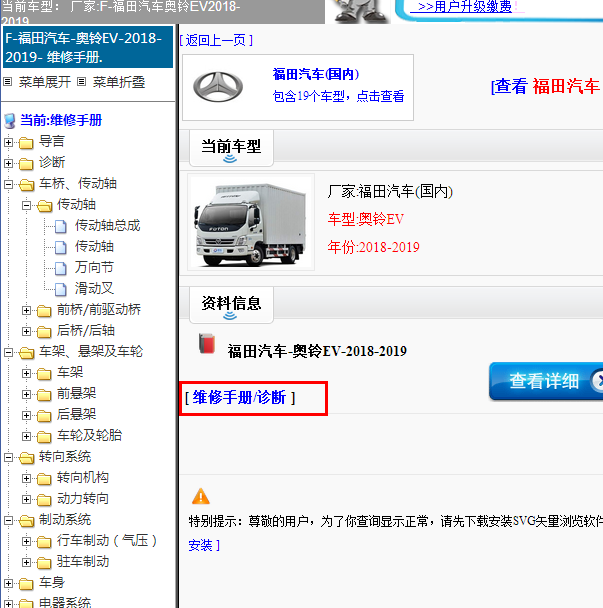Click 包含19个车型，点击查看 link

tap(339, 96)
